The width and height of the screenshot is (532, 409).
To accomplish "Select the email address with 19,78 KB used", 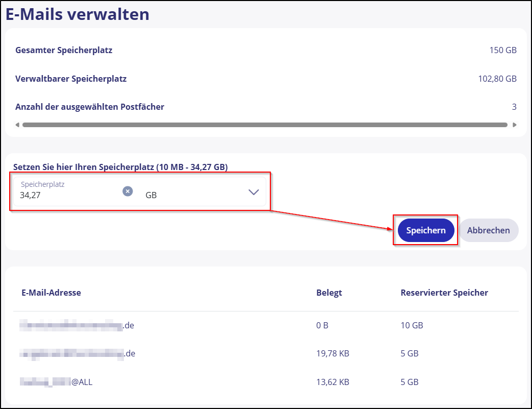I will point(77,353).
